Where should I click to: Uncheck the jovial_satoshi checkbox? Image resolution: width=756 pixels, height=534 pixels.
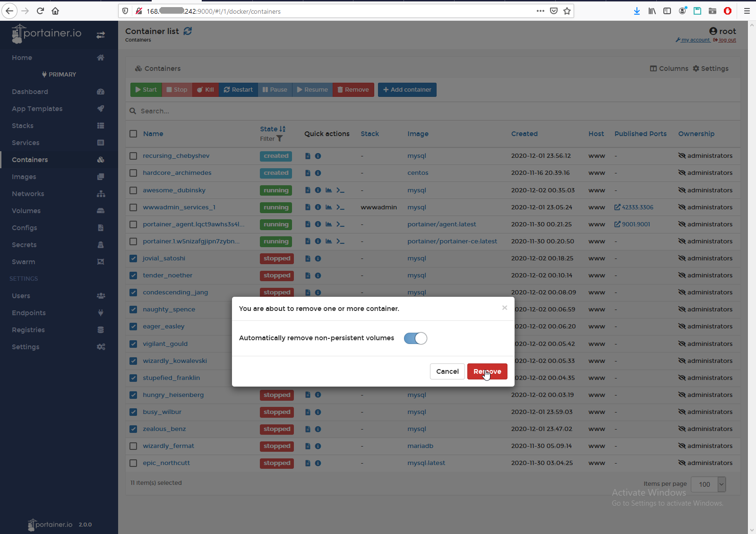click(x=133, y=258)
